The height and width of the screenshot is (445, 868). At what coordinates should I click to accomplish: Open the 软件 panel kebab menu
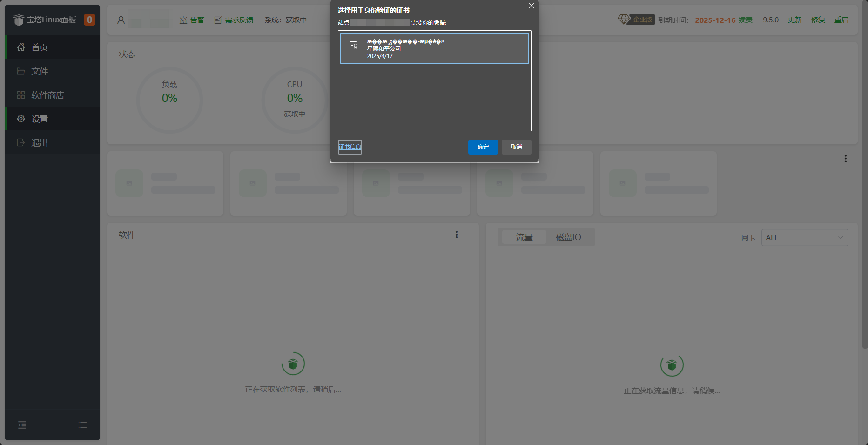[457, 235]
